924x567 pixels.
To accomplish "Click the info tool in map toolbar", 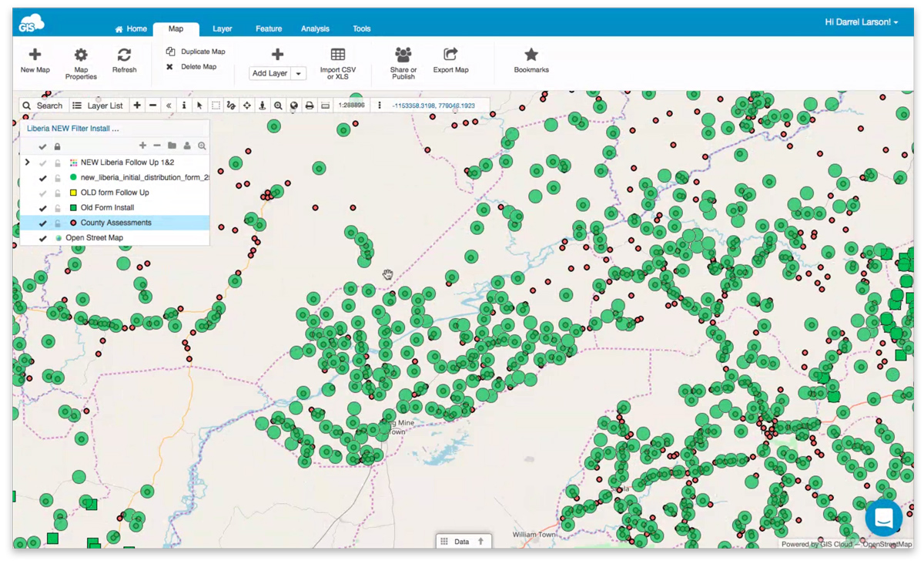I will coord(184,106).
